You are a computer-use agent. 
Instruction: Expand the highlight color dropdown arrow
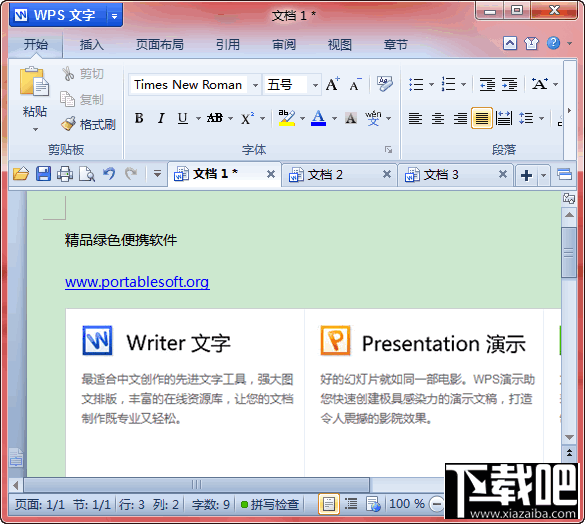point(302,119)
